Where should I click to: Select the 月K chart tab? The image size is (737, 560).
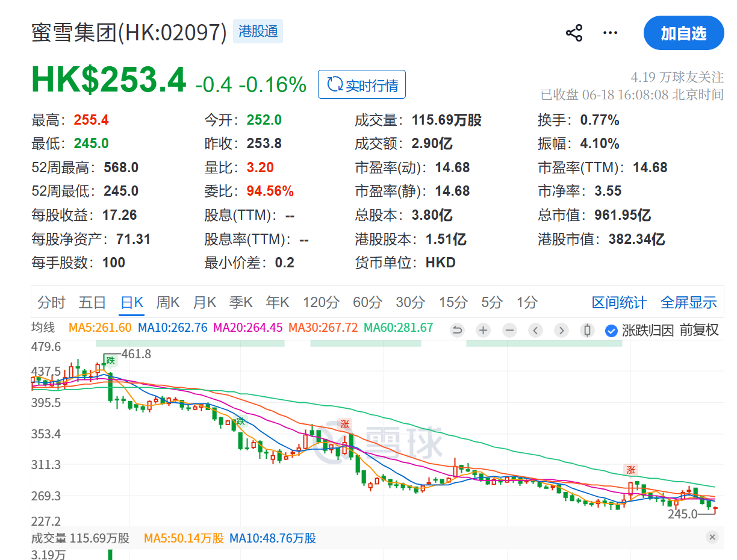coord(204,302)
